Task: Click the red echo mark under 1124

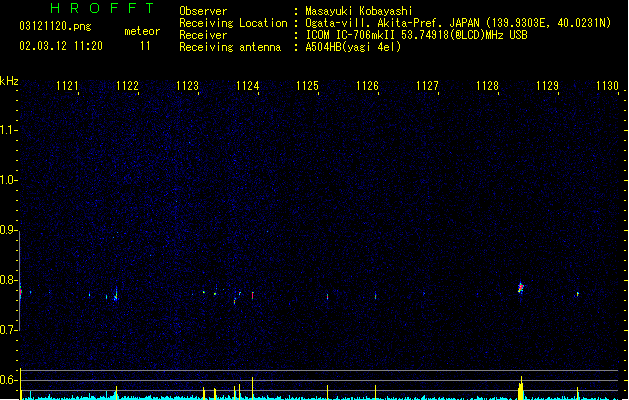Action: pos(252,295)
